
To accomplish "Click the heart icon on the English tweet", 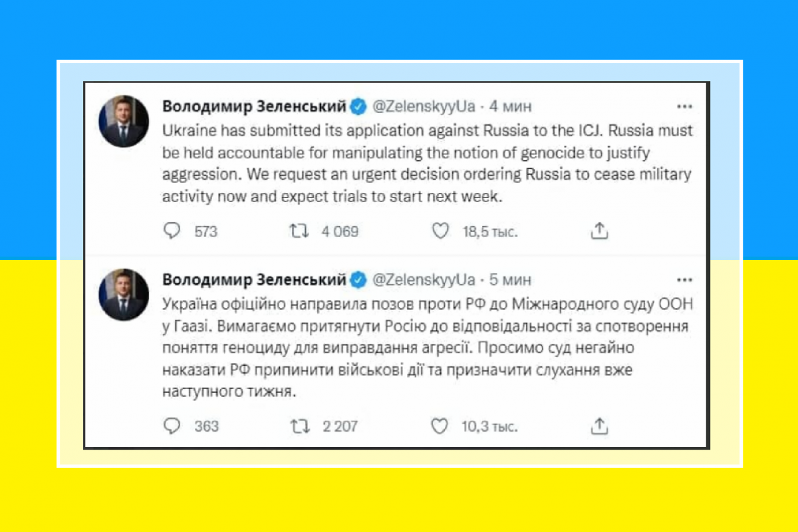I will [440, 231].
